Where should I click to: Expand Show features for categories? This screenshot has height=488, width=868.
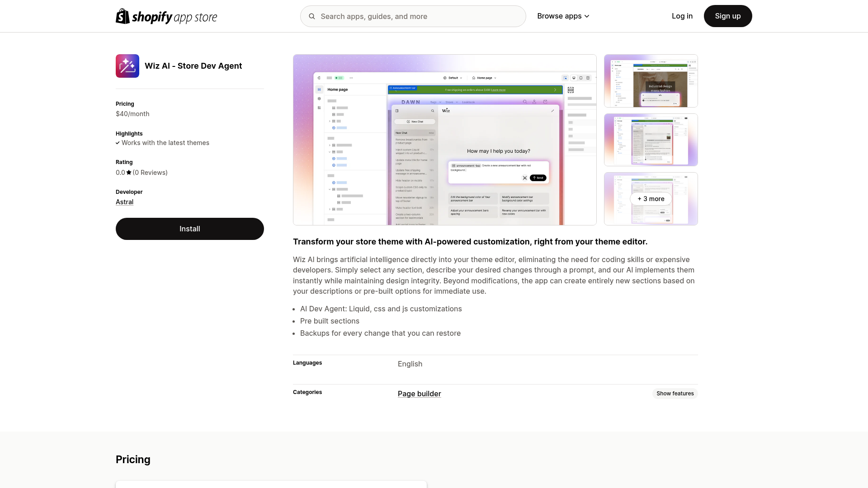coord(675,394)
